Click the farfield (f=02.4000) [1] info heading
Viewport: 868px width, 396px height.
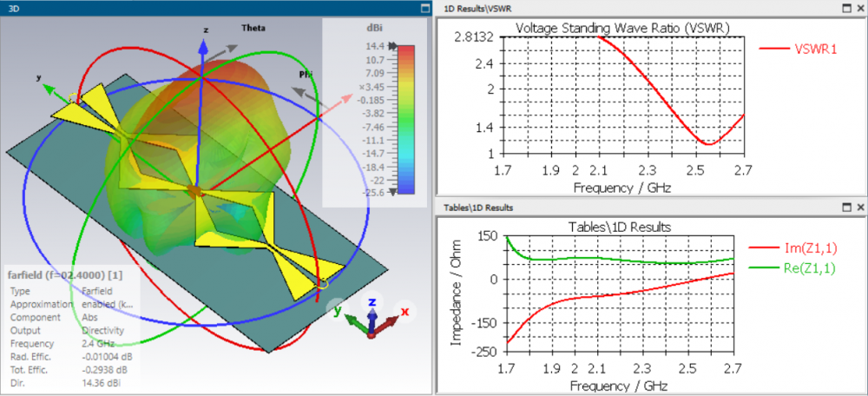(69, 274)
